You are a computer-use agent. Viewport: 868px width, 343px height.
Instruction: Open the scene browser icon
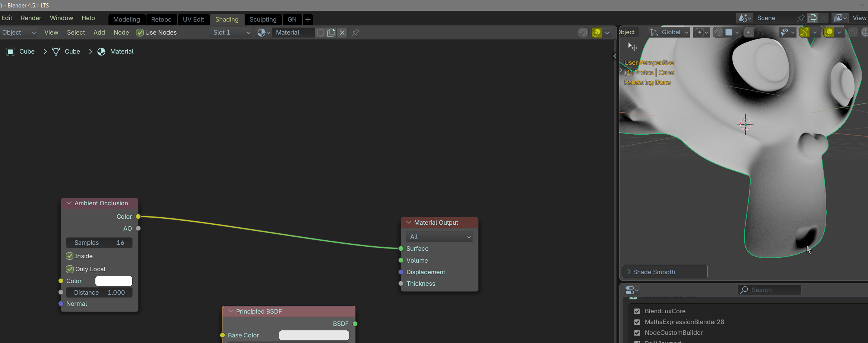click(745, 18)
